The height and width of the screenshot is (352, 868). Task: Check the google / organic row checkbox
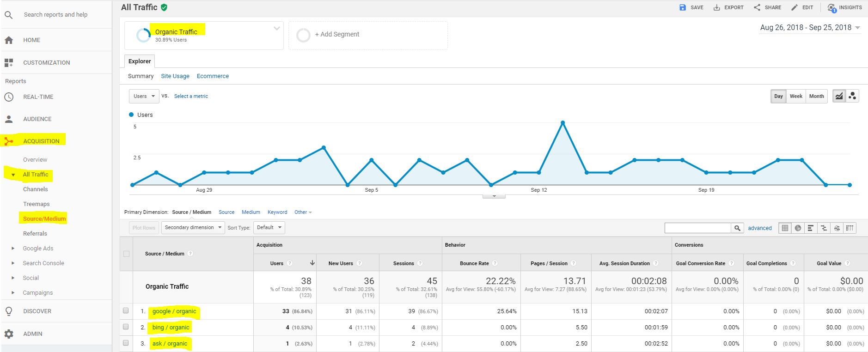click(126, 311)
